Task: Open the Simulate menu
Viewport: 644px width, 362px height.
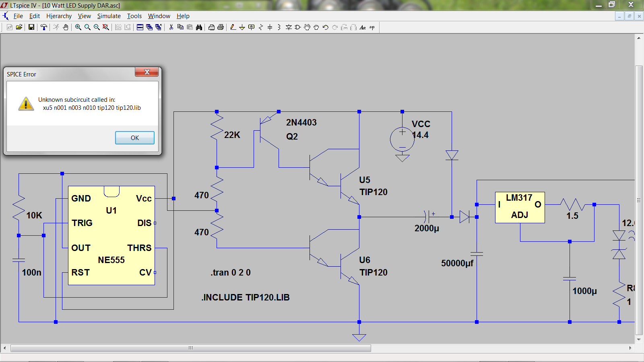Action: [x=109, y=16]
